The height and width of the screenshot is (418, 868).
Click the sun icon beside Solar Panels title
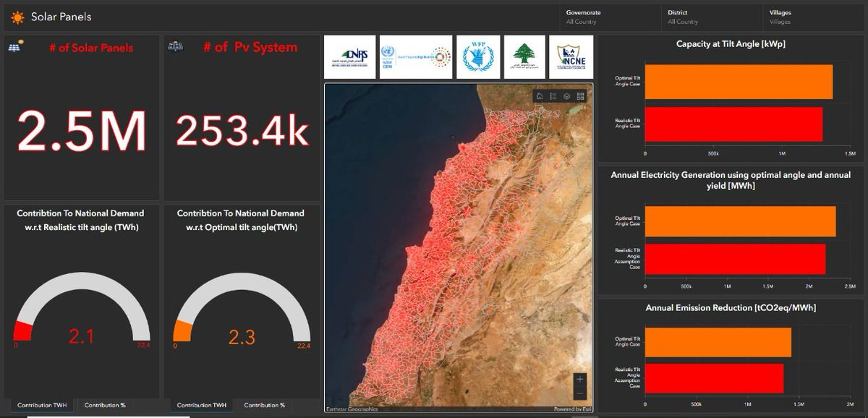coord(17,17)
